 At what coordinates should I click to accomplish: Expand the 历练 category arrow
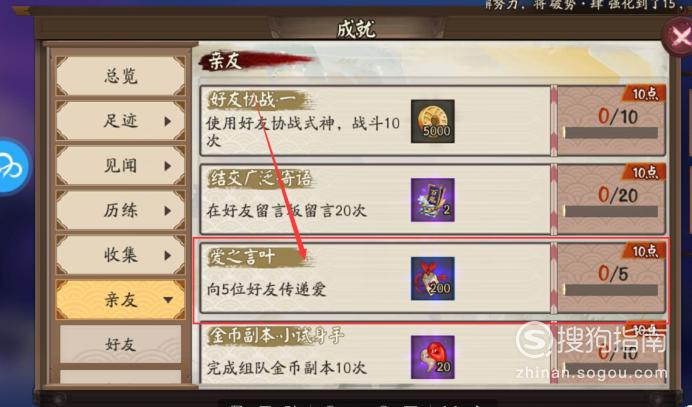click(x=167, y=211)
